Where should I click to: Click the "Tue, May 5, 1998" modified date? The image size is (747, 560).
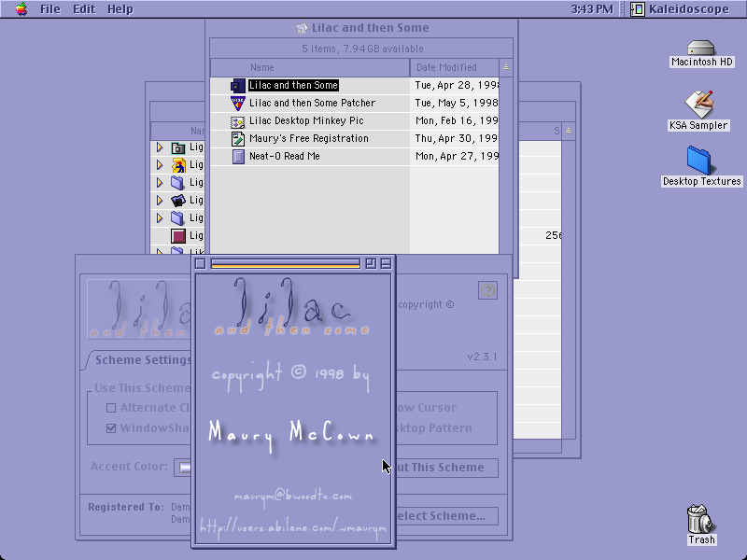point(457,103)
